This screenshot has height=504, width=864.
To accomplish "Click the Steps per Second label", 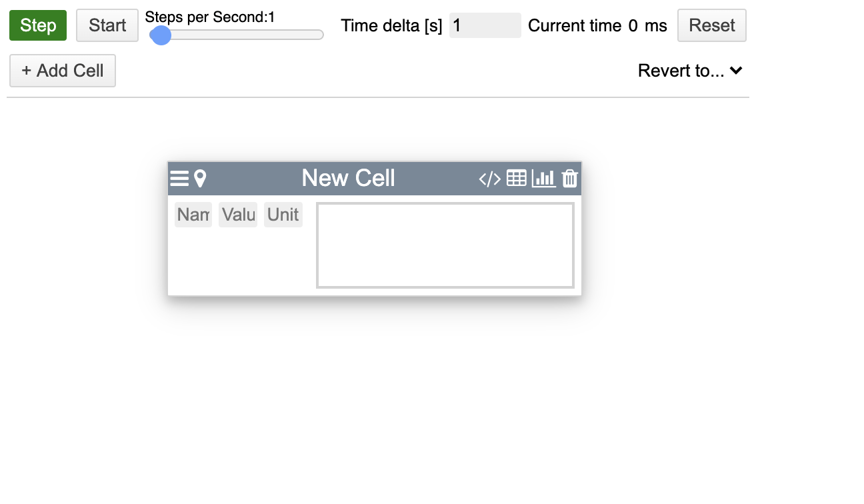I will (x=210, y=17).
